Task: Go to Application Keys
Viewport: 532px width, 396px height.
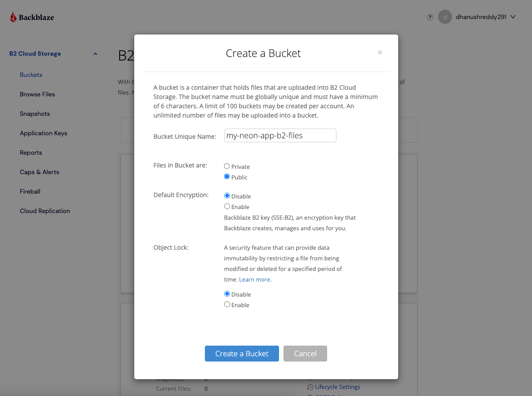Action: 43,133
